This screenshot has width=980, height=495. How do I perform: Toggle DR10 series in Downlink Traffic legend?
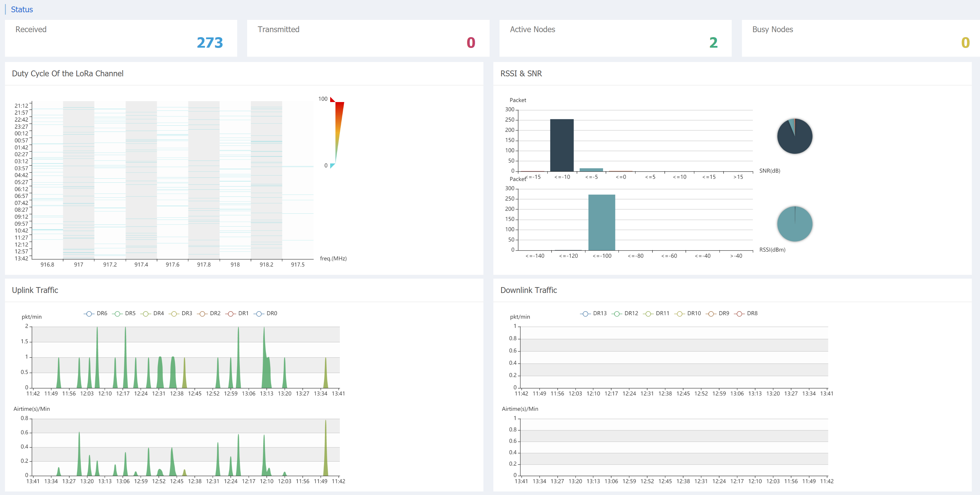click(688, 313)
